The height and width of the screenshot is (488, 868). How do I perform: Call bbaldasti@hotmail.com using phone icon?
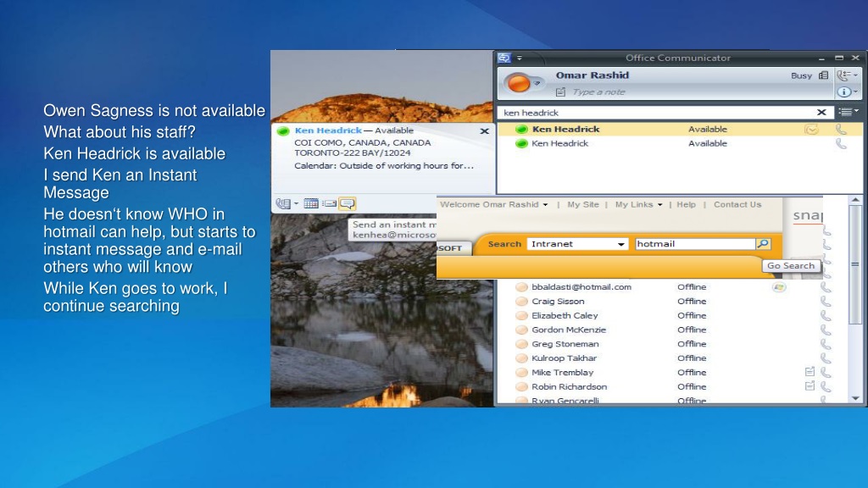826,287
